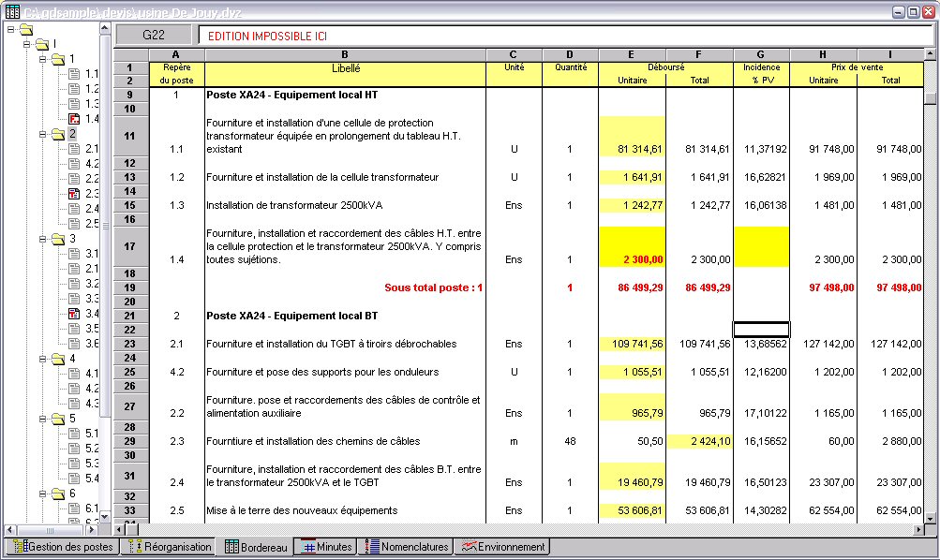Image resolution: width=940 pixels, height=560 pixels.
Task: Select the red-marked item 2.3 icon in tree
Action: point(74,194)
